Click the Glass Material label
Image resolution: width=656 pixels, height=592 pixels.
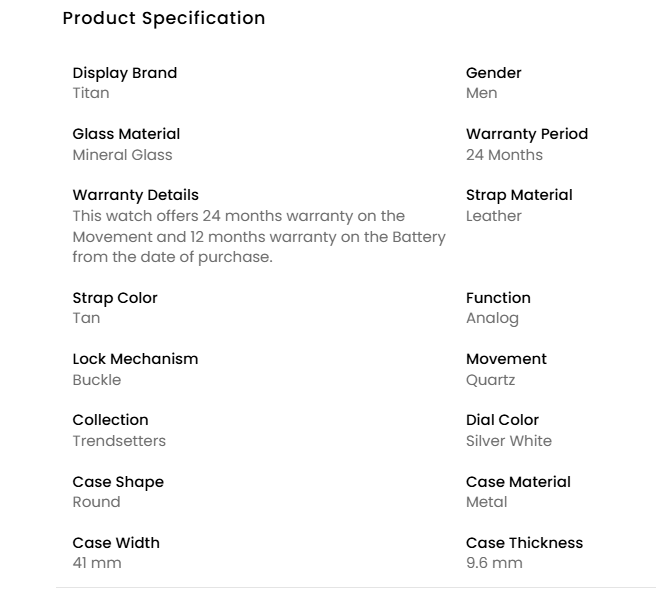[x=126, y=134]
